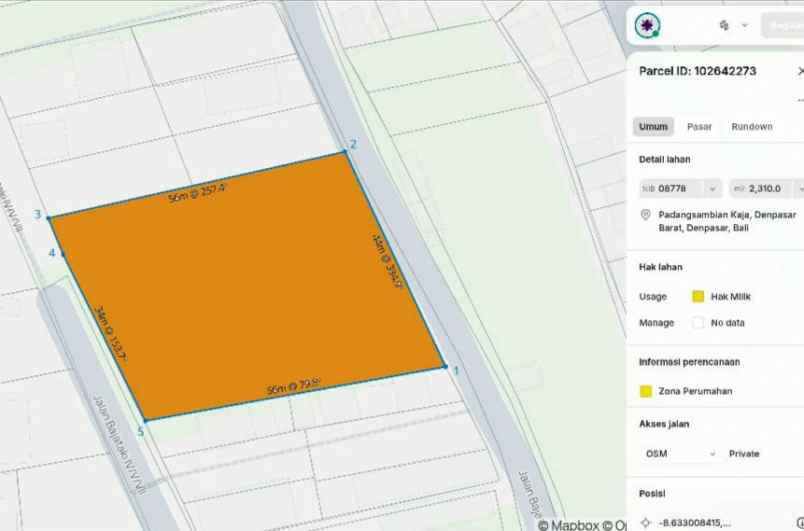
Task: Switch to the Pasar tab
Action: [x=699, y=127]
